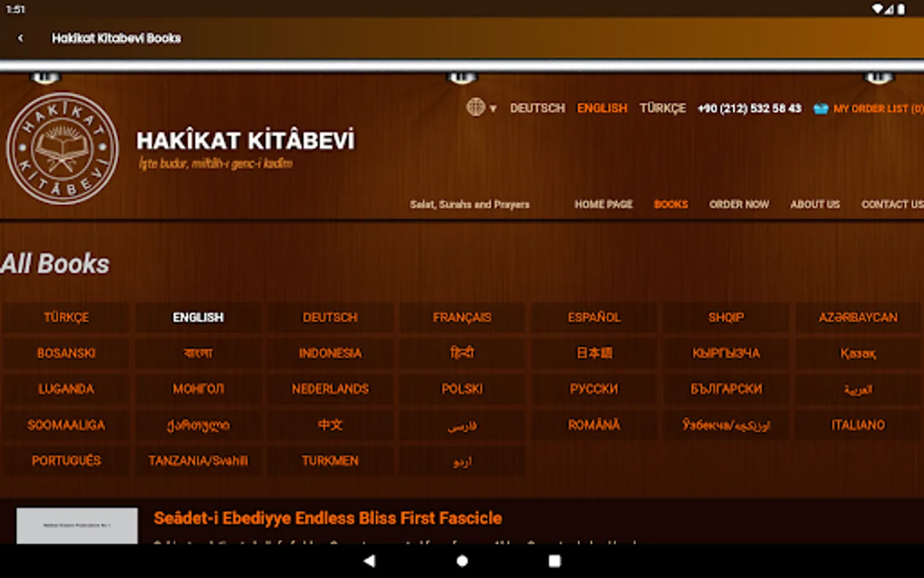Filter books by PORTUGUÊS

66,461
